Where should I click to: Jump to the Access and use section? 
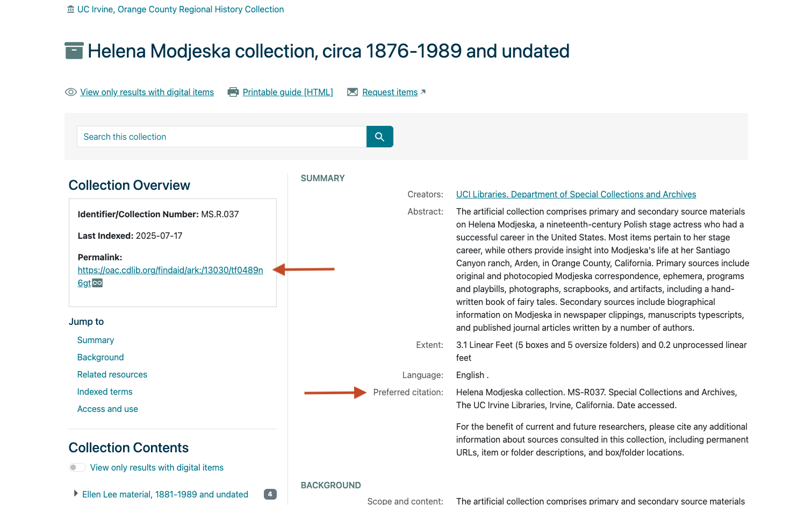coord(107,409)
